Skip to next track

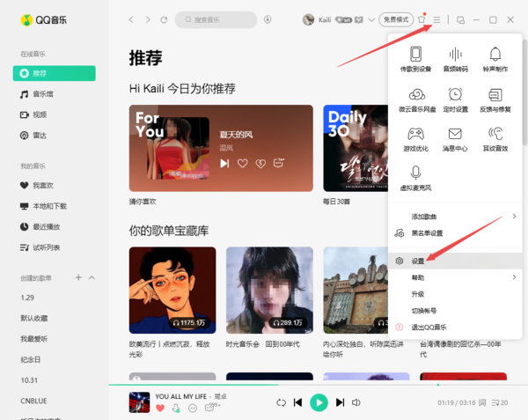click(x=340, y=402)
